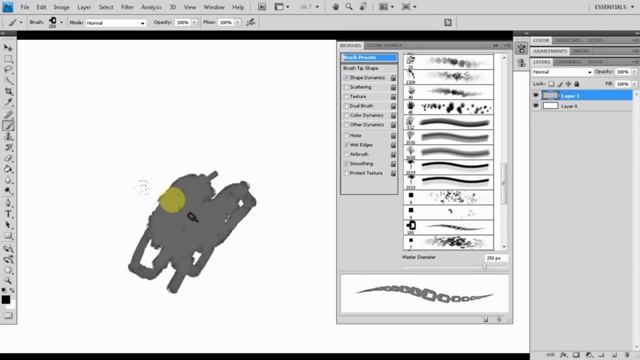The width and height of the screenshot is (640, 360).
Task: Select the Paint Bucket tool
Action: pos(8,169)
